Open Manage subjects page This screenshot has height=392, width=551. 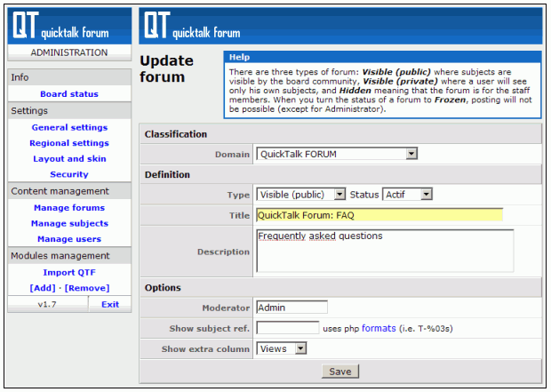pos(68,224)
